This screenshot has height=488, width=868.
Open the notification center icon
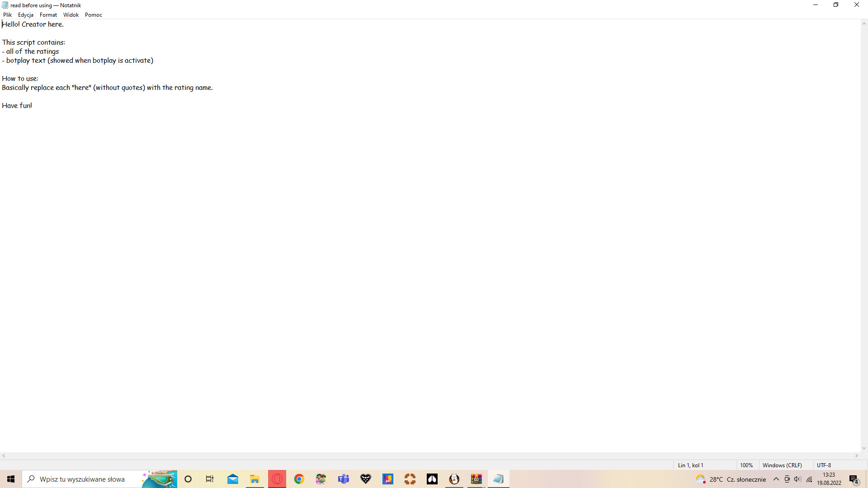(854, 479)
